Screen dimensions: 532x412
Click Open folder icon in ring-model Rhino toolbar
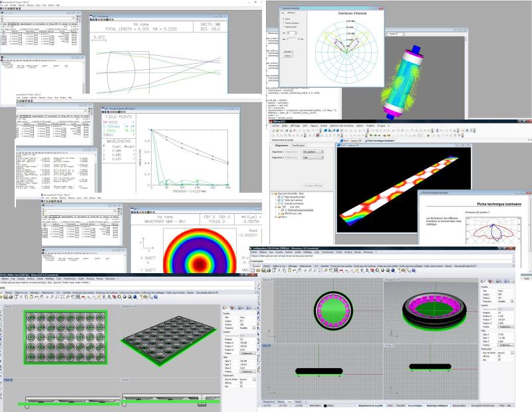[258, 270]
